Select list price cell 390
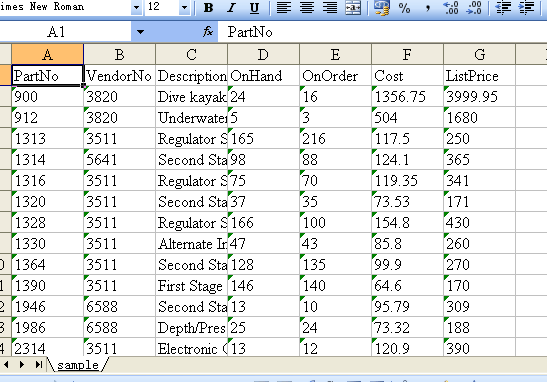Viewport: 547px width, 382px height. point(479,347)
